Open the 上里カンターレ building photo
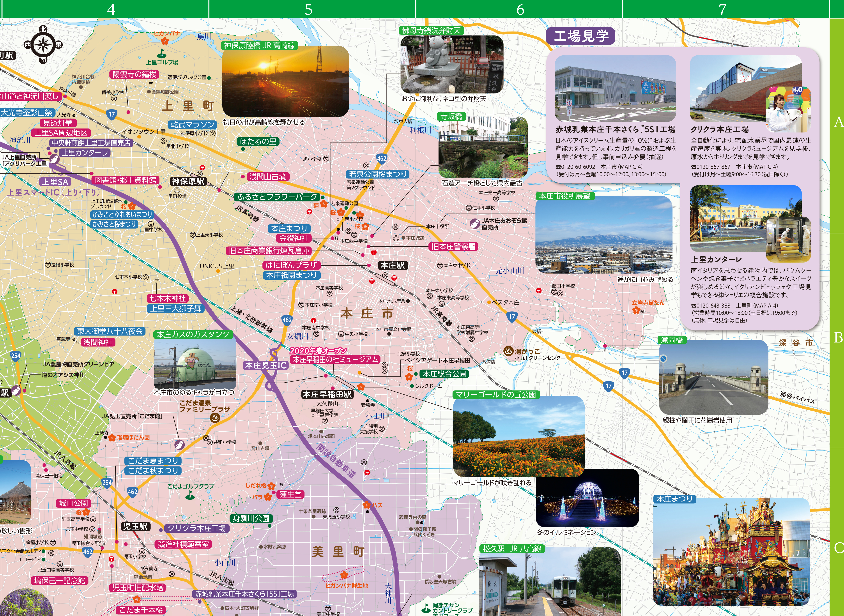This screenshot has width=844, height=616. [746, 219]
